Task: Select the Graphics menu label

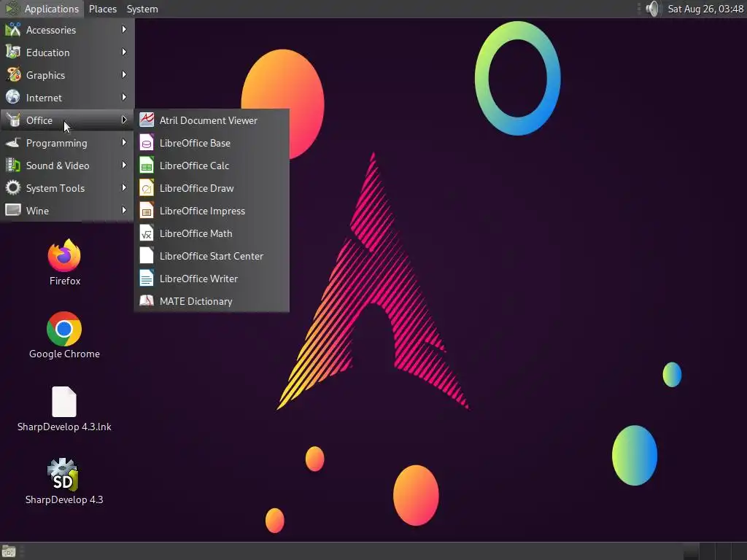Action: tap(45, 75)
